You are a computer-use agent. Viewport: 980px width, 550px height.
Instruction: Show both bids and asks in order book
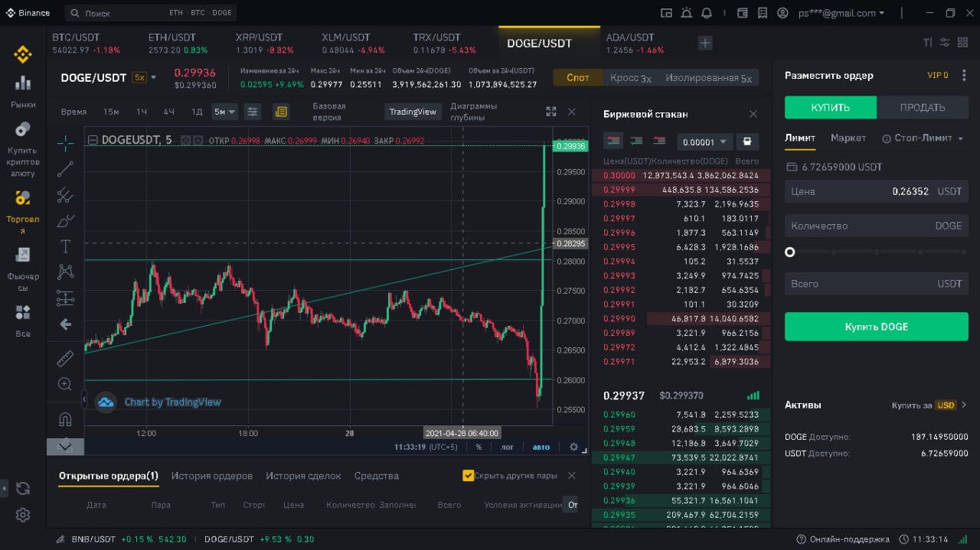pyautogui.click(x=613, y=141)
